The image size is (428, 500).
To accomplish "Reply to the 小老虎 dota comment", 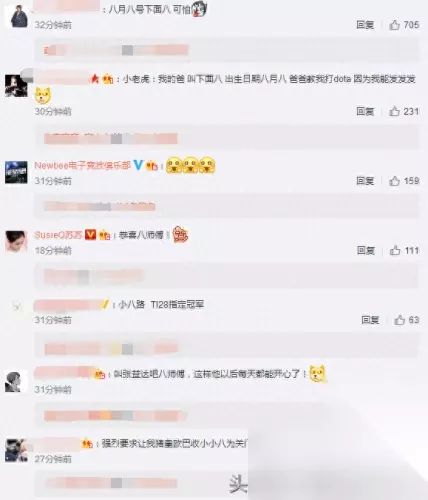I will pos(365,111).
